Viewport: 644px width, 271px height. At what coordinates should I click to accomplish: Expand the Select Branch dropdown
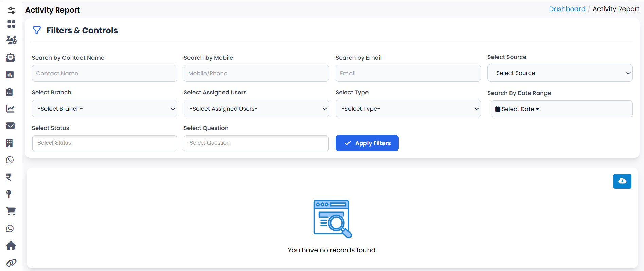[104, 109]
